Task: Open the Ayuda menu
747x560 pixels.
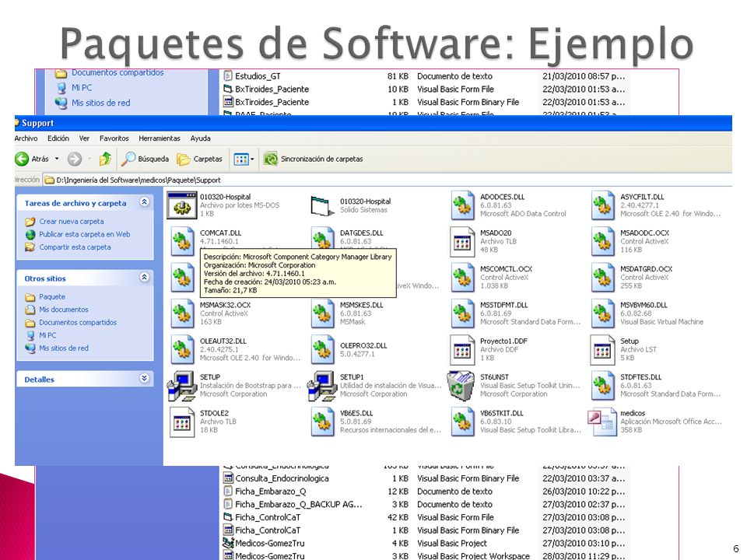Action: (201, 138)
